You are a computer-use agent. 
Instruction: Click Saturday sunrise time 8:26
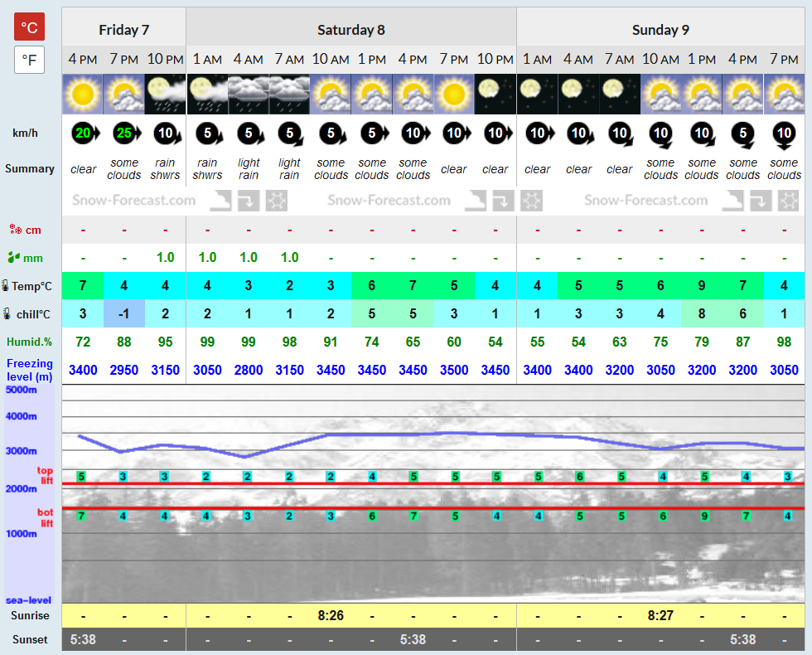(331, 615)
